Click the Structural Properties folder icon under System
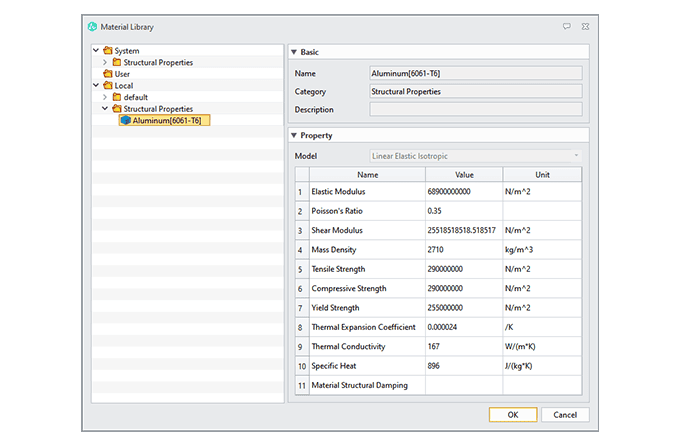 pos(117,63)
